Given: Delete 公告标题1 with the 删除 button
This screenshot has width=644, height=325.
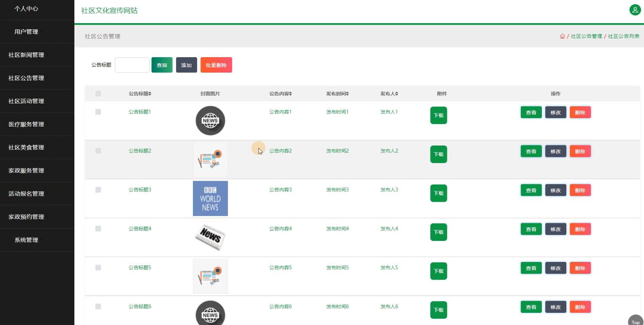Looking at the screenshot, I should (x=580, y=112).
